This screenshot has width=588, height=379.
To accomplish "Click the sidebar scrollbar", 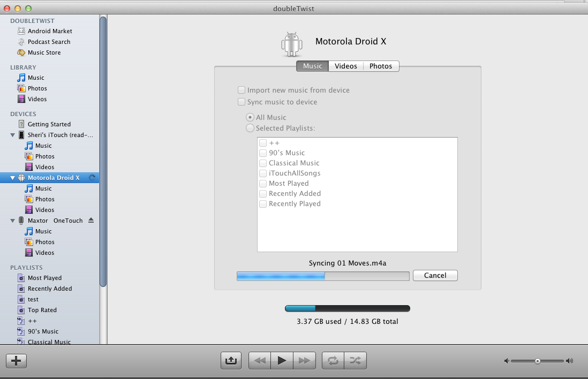I will 103,152.
